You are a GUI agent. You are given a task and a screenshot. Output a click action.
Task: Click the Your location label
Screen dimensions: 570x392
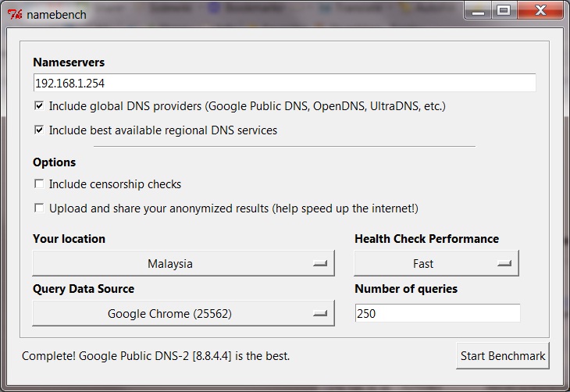pyautogui.click(x=69, y=238)
